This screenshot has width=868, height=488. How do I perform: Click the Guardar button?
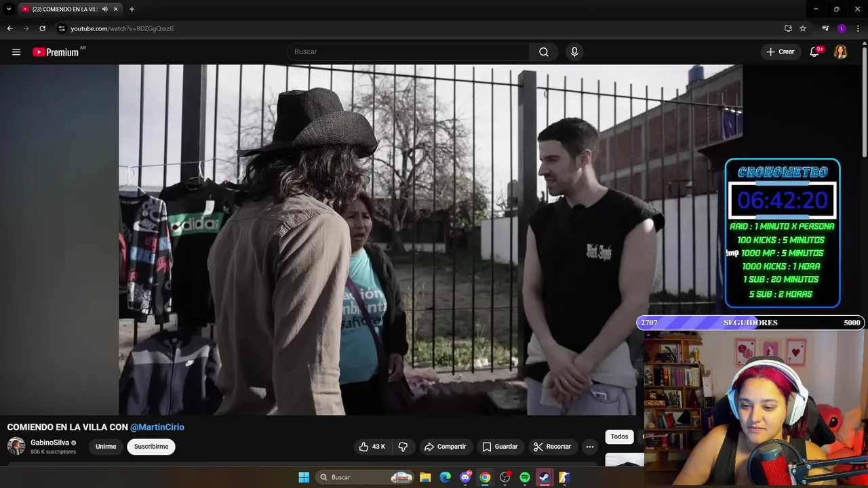[x=500, y=447]
